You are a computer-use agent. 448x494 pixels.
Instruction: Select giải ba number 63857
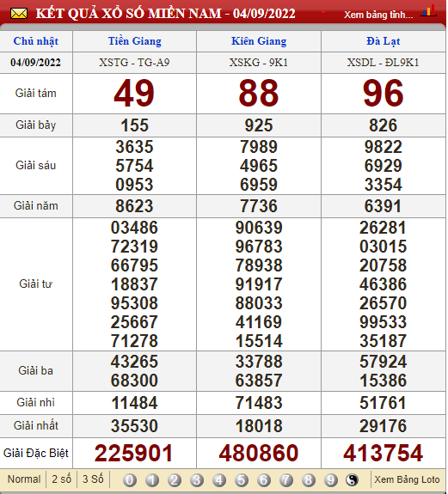259,381
